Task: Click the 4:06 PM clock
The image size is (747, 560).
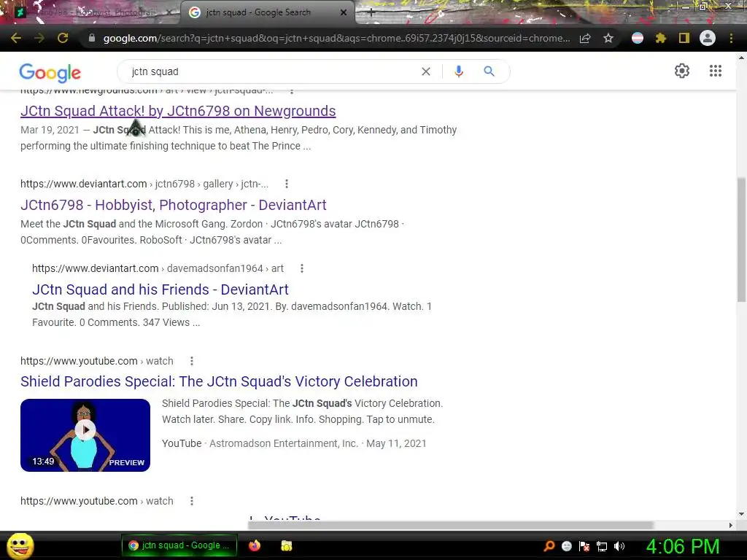Action: pos(683,546)
